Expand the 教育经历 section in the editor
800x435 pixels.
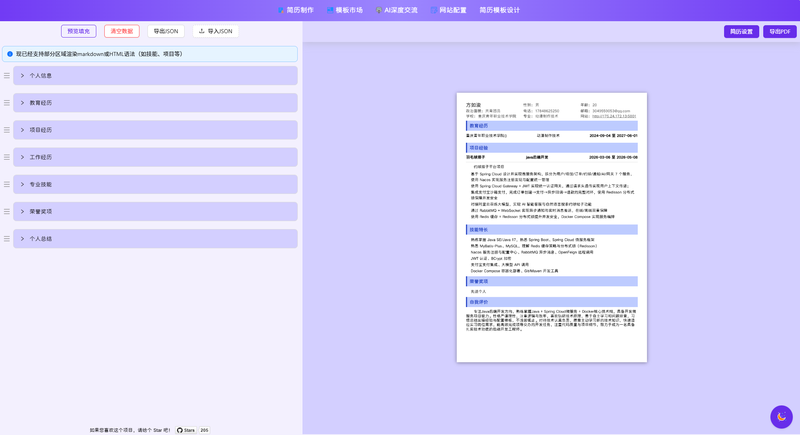pyautogui.click(x=155, y=103)
